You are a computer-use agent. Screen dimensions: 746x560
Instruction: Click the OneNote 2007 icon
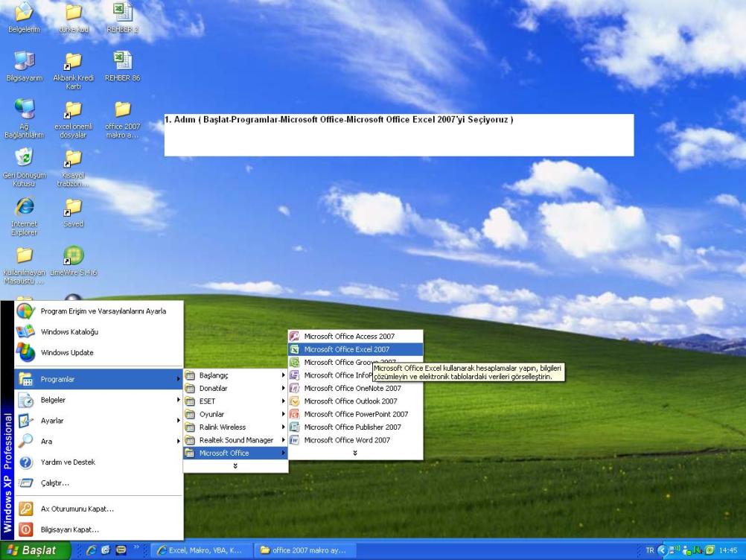295,388
